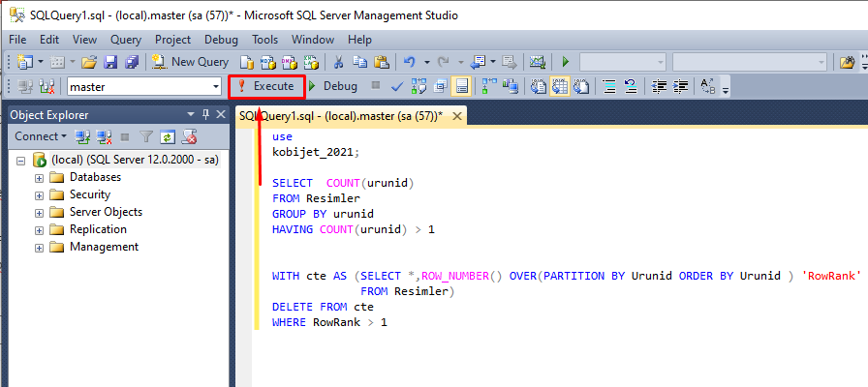
Task: Toggle Object Explorer auto-hide pin
Action: point(206,114)
